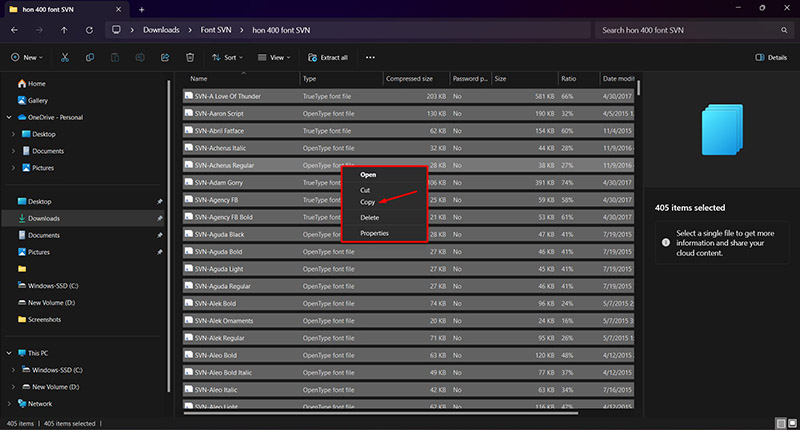Expand the Network tree node
The image size is (800, 430).
coord(9,403)
